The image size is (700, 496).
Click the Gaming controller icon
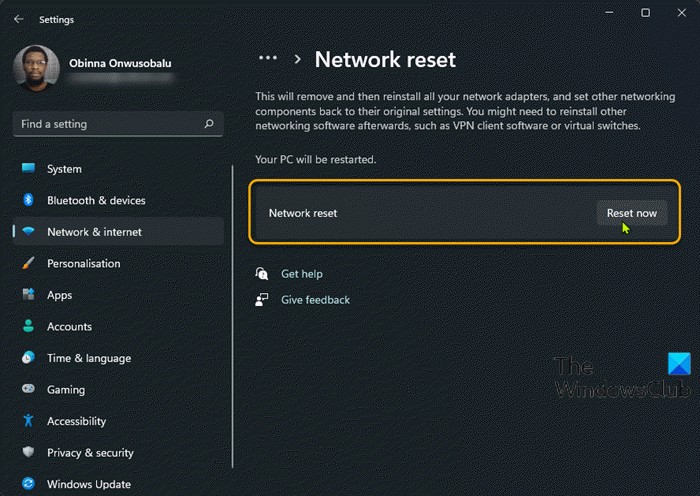[28, 390]
